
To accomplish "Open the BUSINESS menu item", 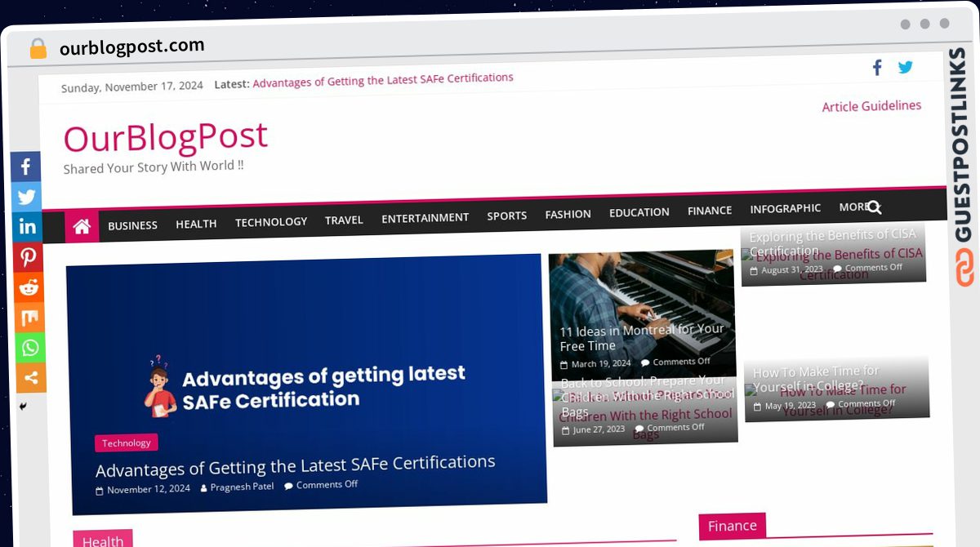I will pos(132,225).
